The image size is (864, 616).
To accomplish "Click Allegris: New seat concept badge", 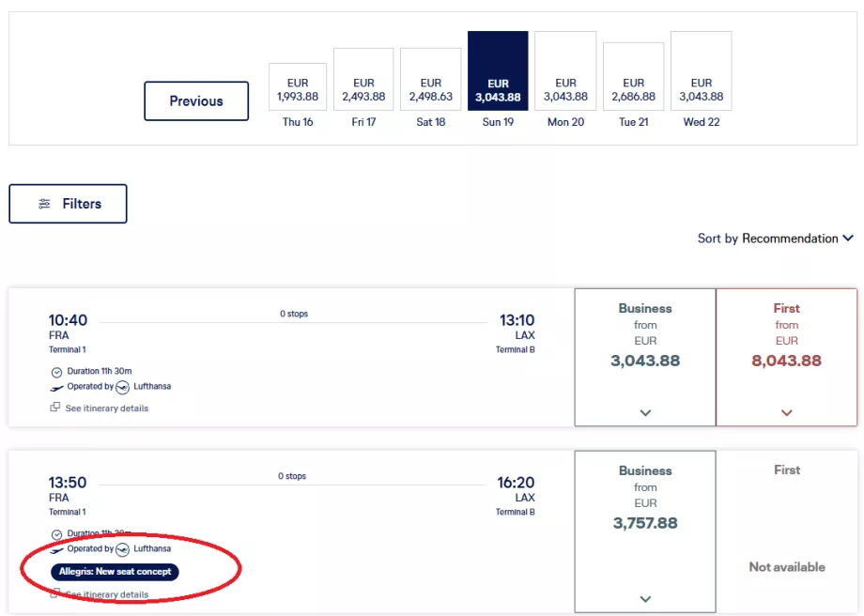I will 115,571.
